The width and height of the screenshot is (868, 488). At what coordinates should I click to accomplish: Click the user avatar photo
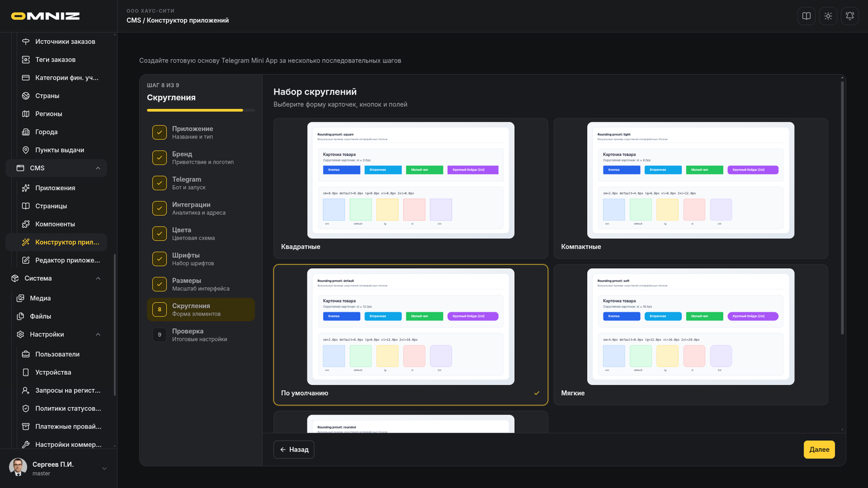18,468
